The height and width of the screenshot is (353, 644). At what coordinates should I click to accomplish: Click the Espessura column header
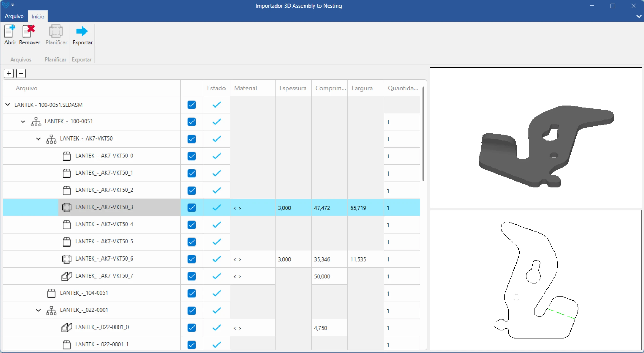point(293,88)
